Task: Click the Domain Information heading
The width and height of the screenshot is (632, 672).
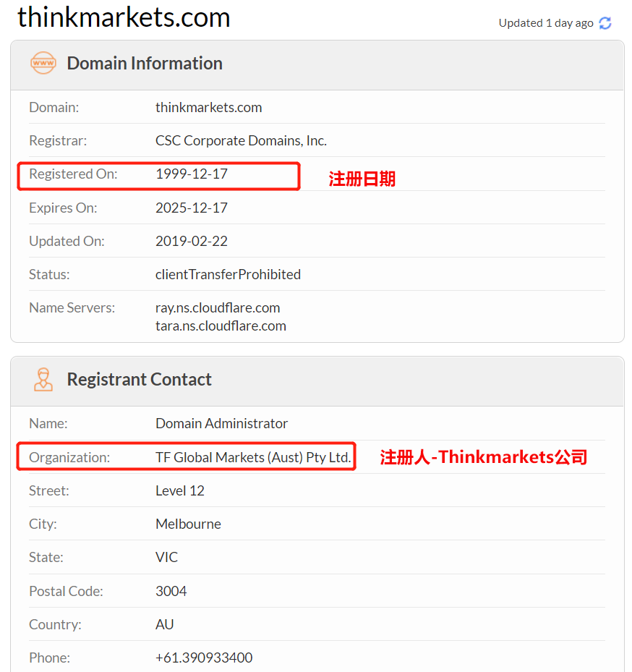Action: tap(145, 64)
